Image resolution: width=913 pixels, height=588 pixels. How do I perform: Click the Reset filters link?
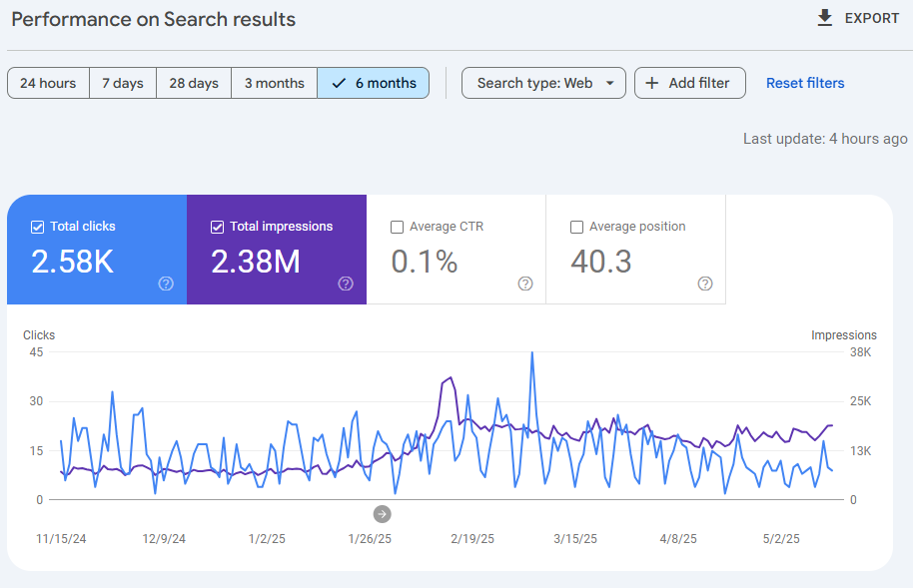(x=805, y=83)
